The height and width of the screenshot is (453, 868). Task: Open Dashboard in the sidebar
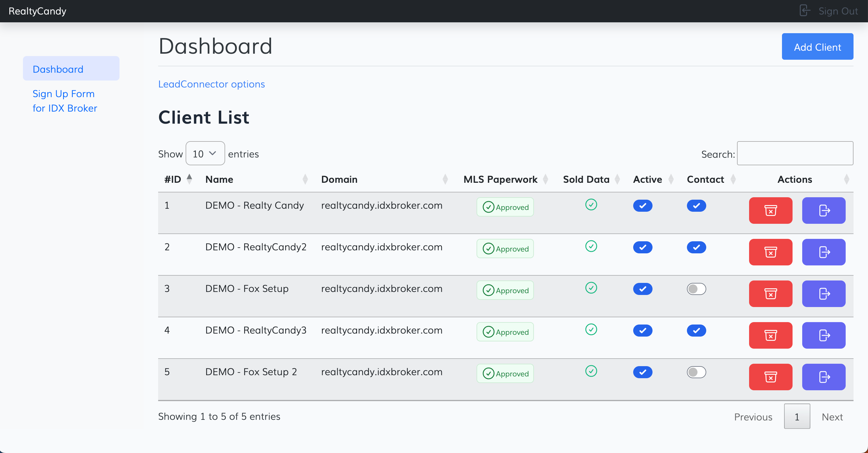(x=58, y=69)
